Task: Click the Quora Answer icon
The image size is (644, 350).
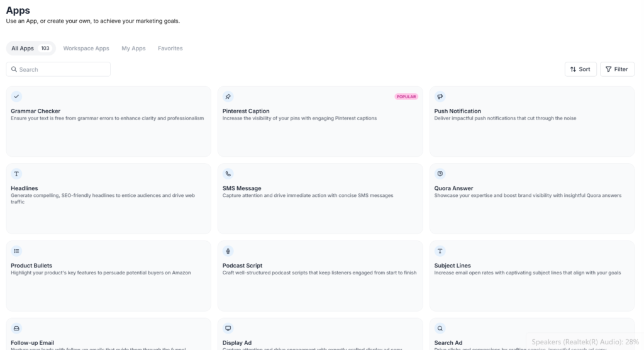Action: pyautogui.click(x=440, y=174)
